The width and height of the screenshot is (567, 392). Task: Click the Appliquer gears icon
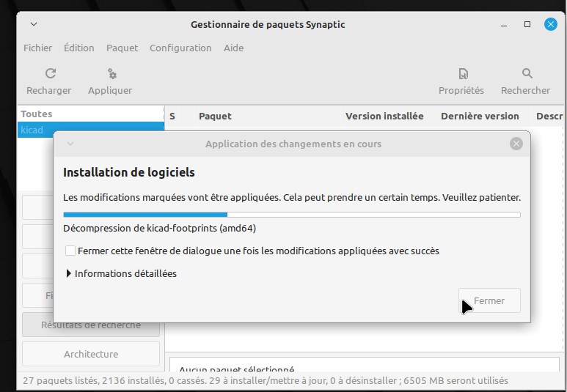point(111,73)
